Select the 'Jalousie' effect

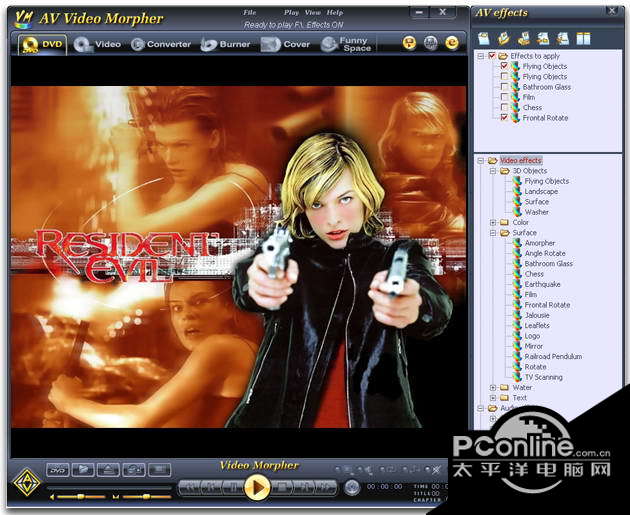[x=537, y=315]
